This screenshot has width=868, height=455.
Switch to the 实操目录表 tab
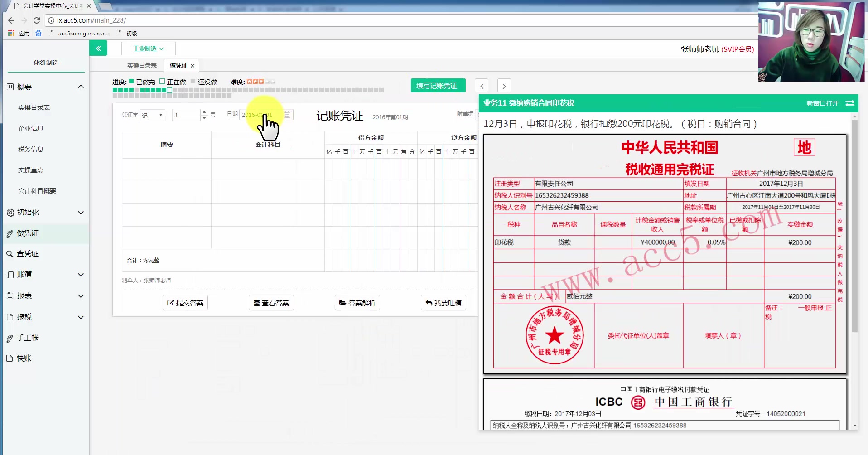tap(141, 65)
